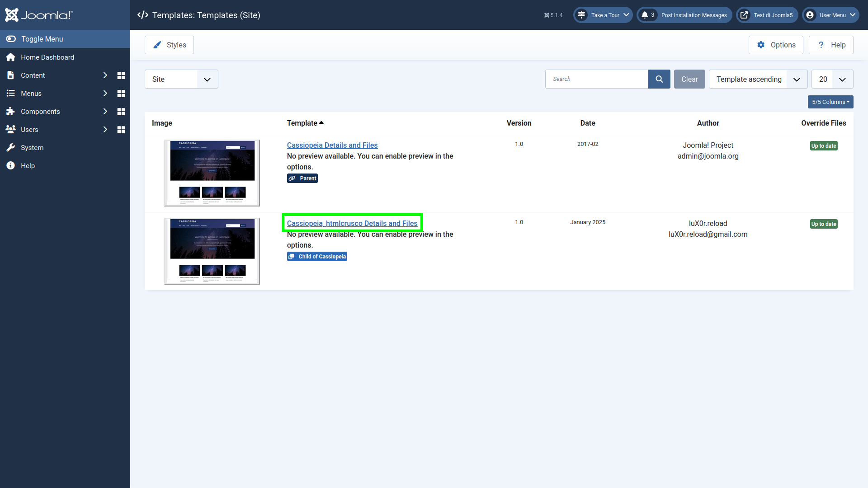
Task: Clear the search filter
Action: coord(689,79)
